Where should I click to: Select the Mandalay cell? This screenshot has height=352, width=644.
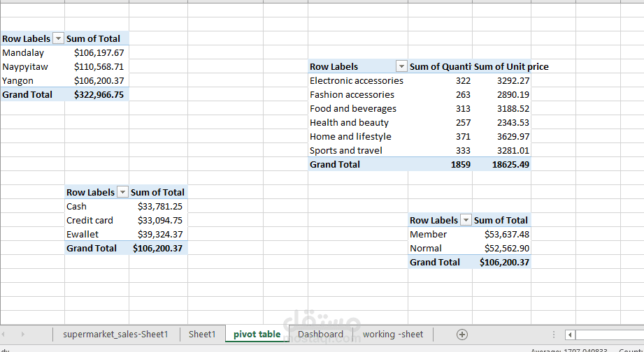(x=32, y=52)
